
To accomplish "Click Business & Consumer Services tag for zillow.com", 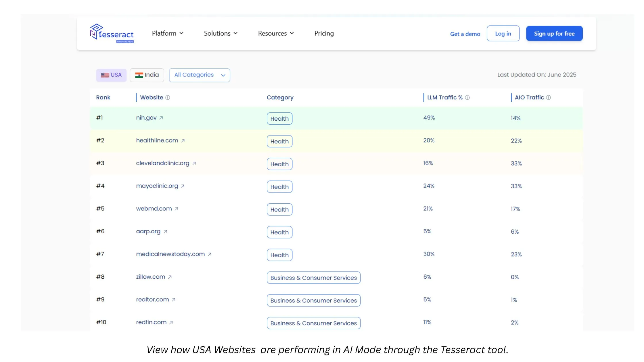I will (314, 278).
